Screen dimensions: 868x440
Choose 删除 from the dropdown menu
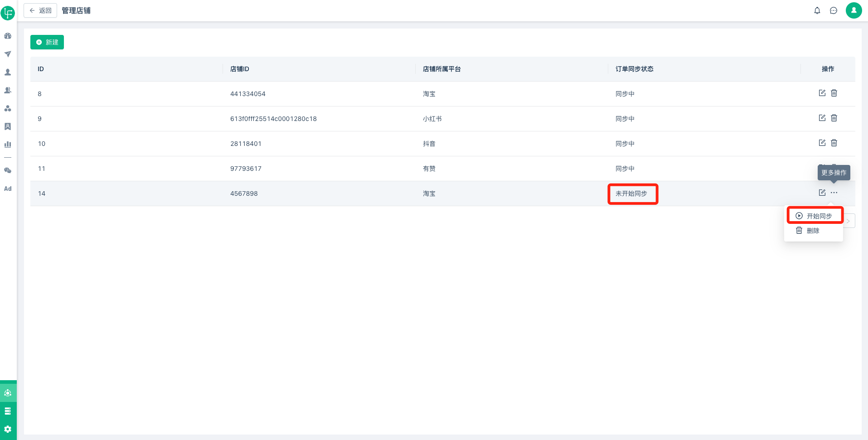click(813, 231)
